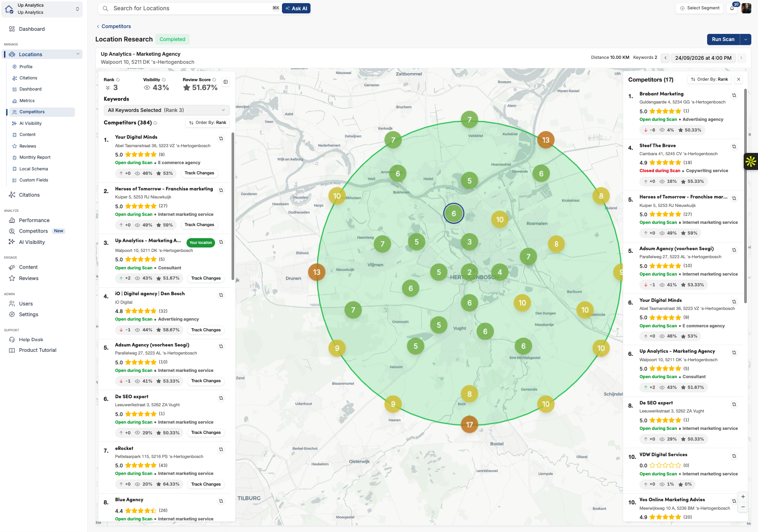758x532 pixels.
Task: Open Product Tutorial in the sidebar
Action: [37, 351]
